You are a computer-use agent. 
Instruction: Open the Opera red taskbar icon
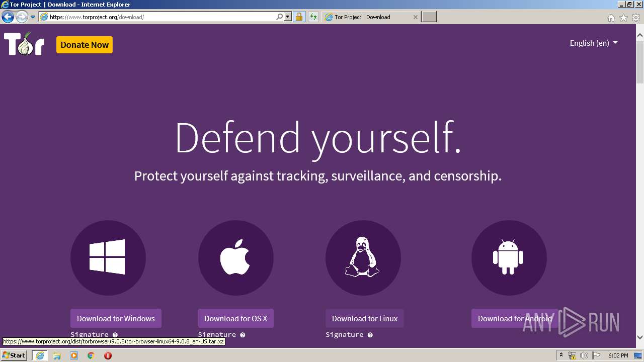point(108,355)
